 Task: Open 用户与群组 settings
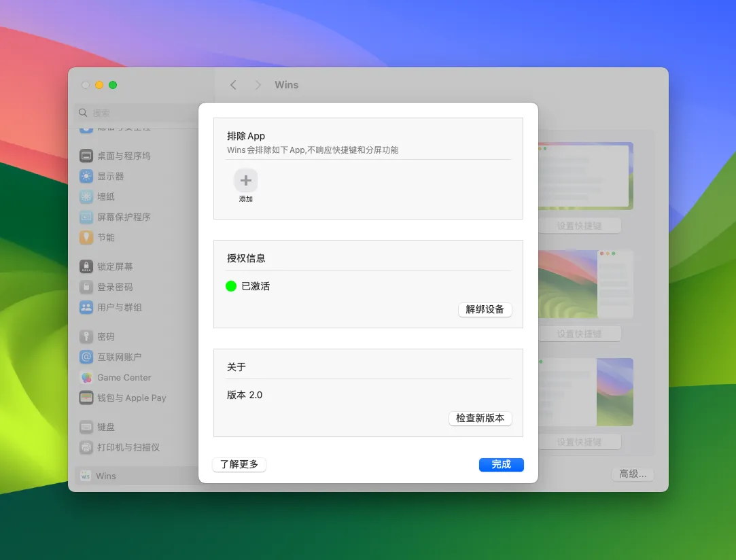pos(86,307)
